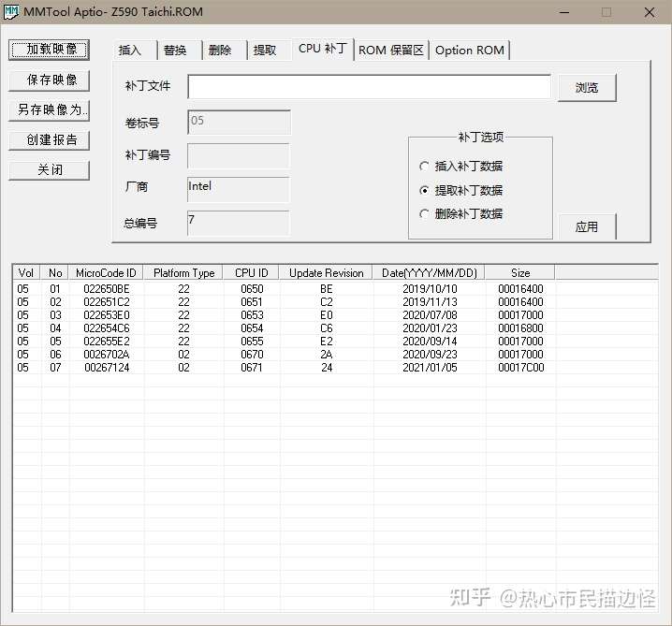Open the Option ROM tab

coord(470,51)
